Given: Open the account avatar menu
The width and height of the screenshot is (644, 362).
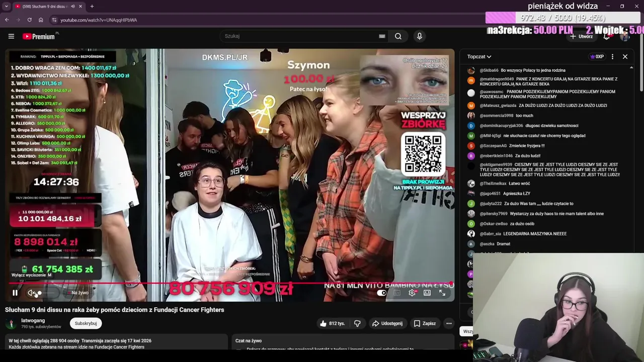Looking at the screenshot, I should point(625,36).
